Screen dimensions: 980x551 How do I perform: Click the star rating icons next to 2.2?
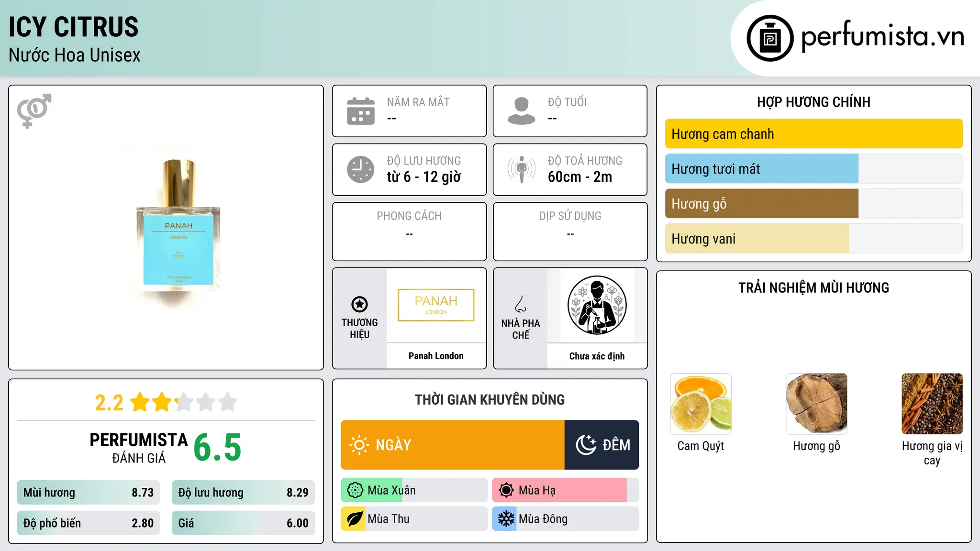point(184,402)
